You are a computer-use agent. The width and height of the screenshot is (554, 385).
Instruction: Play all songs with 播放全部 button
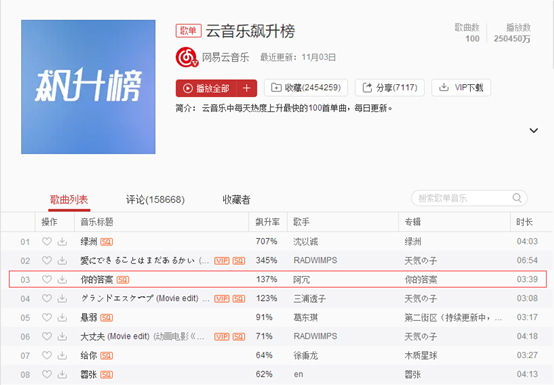tap(206, 88)
